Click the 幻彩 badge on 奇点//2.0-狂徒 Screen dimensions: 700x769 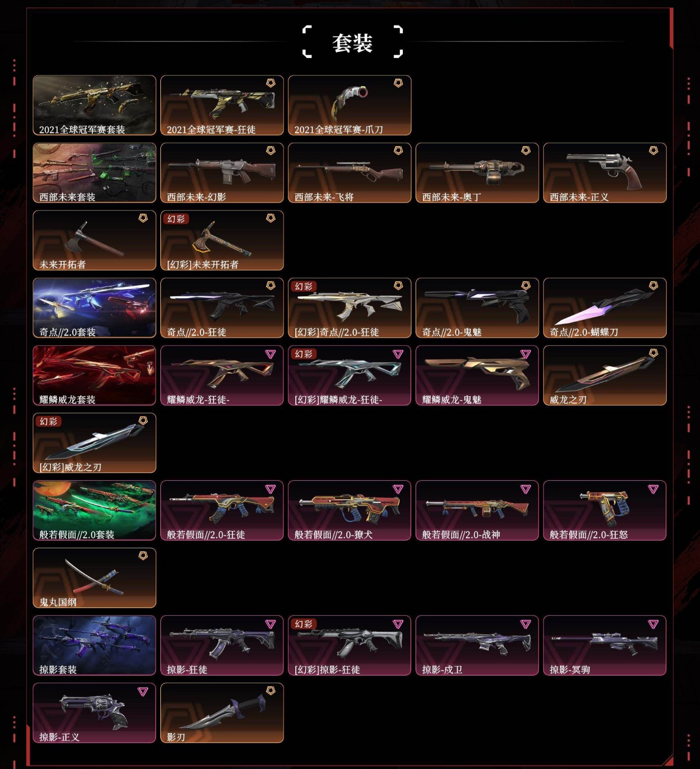[304, 286]
